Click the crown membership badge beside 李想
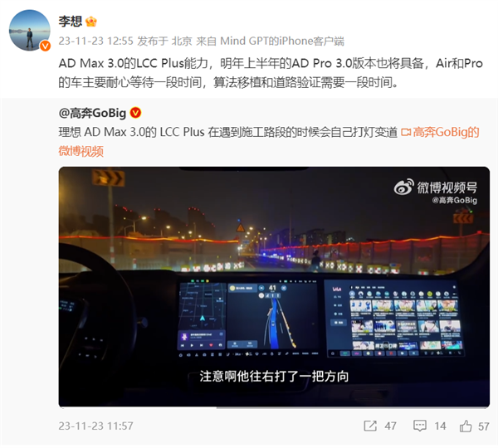Screen dimensions: 498x448 (x=91, y=22)
